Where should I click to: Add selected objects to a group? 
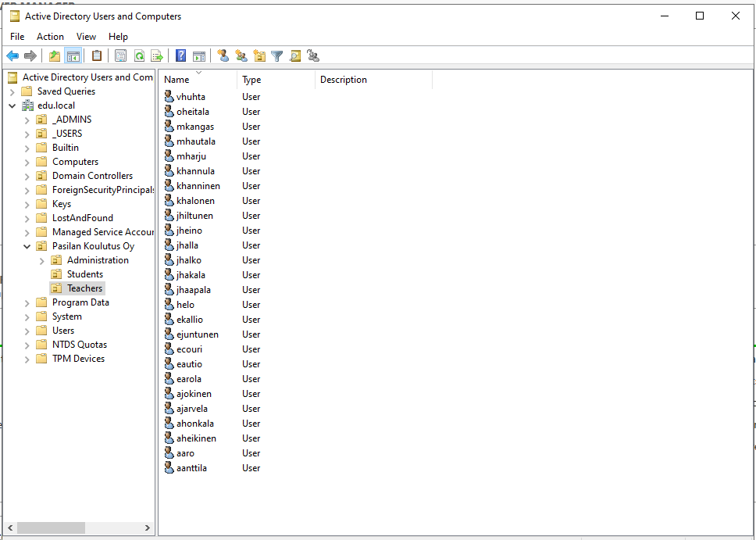(x=313, y=56)
